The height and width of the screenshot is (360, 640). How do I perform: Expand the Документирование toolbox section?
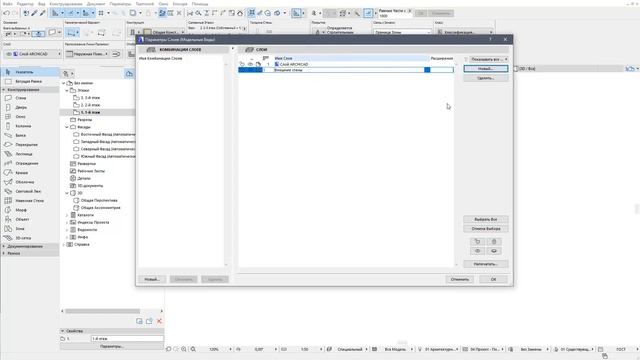point(30,247)
